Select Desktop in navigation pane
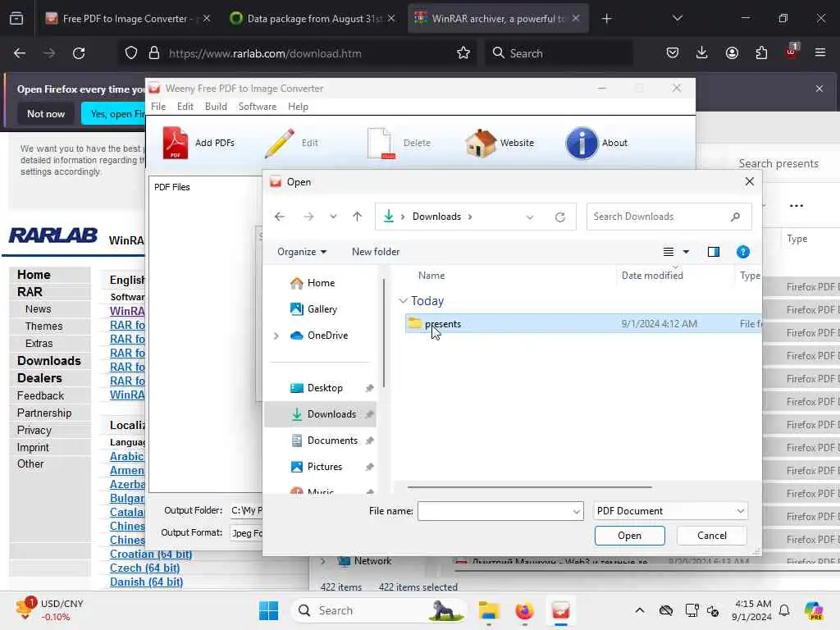Screen dimensions: 840x630 click(x=325, y=388)
